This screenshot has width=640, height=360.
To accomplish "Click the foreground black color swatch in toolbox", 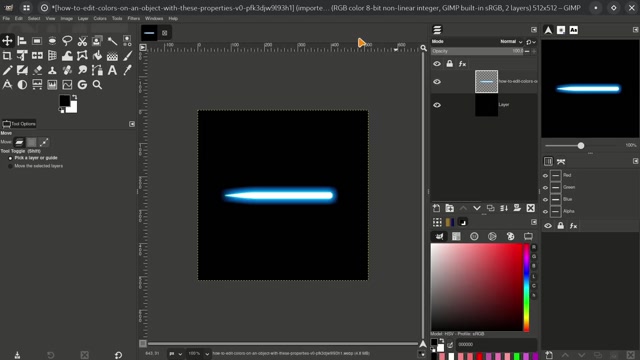I will tap(64, 100).
